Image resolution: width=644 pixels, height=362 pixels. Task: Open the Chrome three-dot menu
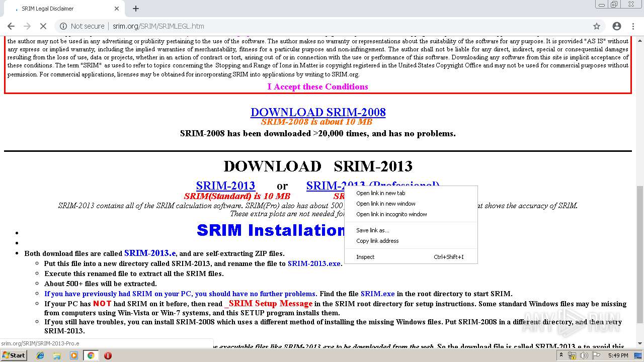click(633, 26)
